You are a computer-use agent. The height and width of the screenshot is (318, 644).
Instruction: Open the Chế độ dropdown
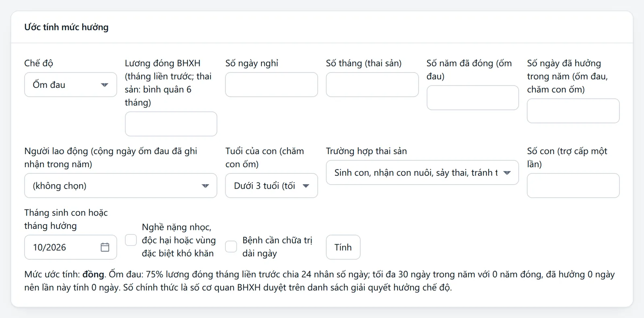coord(70,85)
